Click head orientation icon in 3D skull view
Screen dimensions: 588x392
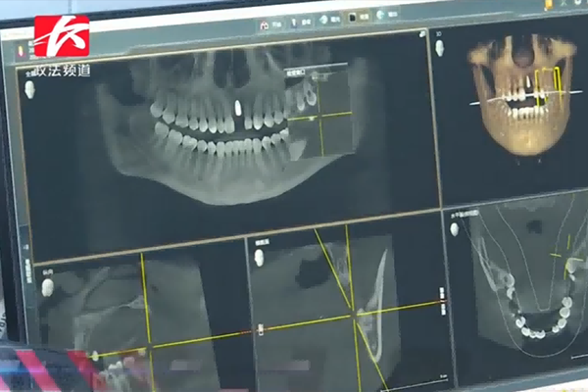[439, 47]
